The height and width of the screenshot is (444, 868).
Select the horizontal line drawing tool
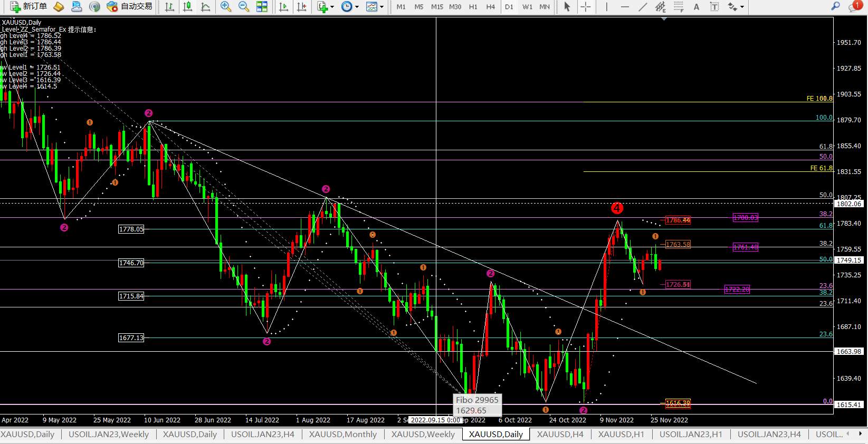click(625, 7)
